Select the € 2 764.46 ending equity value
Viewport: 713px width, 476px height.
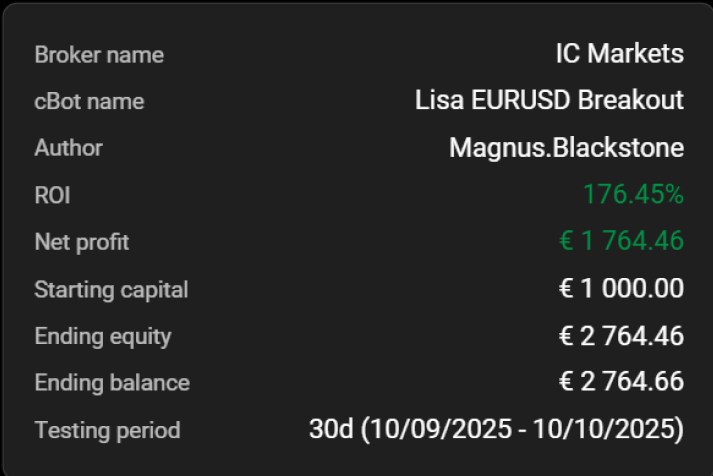[621, 336]
